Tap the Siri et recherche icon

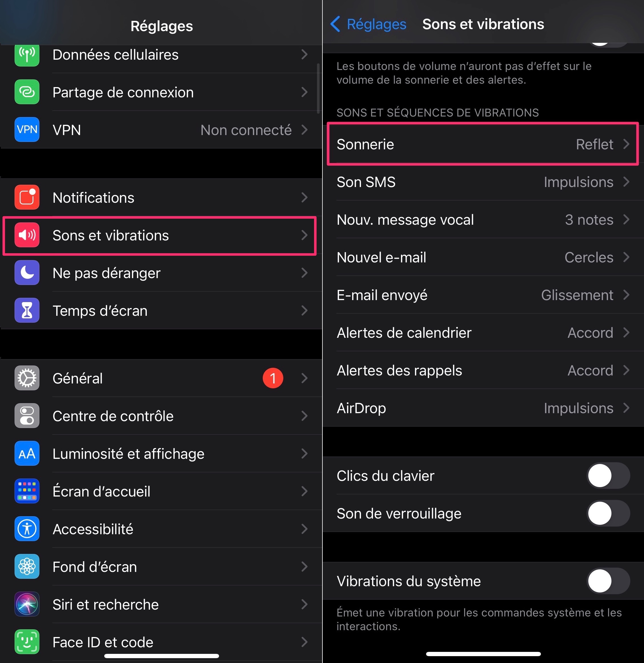27,604
